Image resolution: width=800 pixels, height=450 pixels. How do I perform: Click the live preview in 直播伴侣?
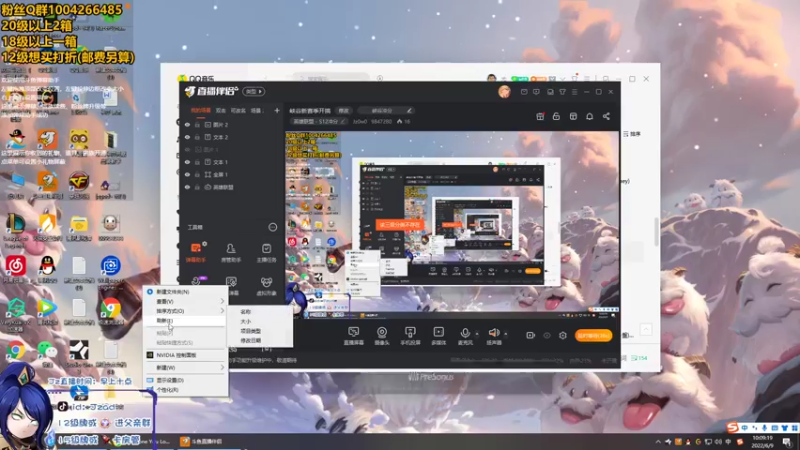coord(452,225)
